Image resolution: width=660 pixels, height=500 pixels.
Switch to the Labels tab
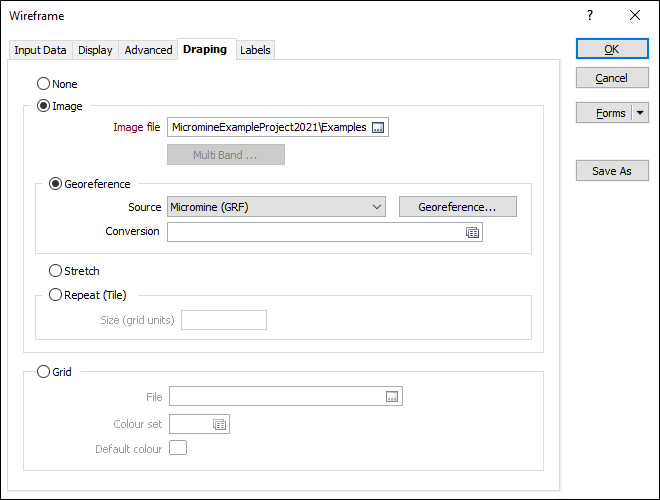255,50
